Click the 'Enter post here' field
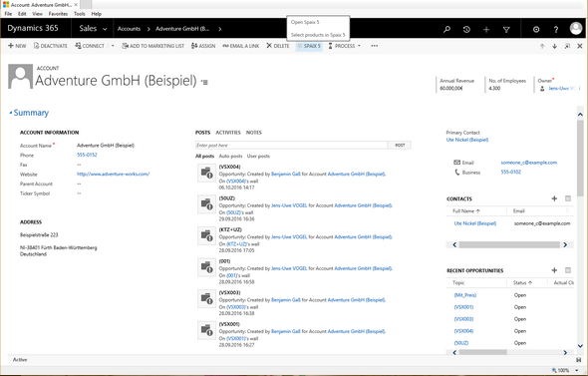 click(291, 146)
